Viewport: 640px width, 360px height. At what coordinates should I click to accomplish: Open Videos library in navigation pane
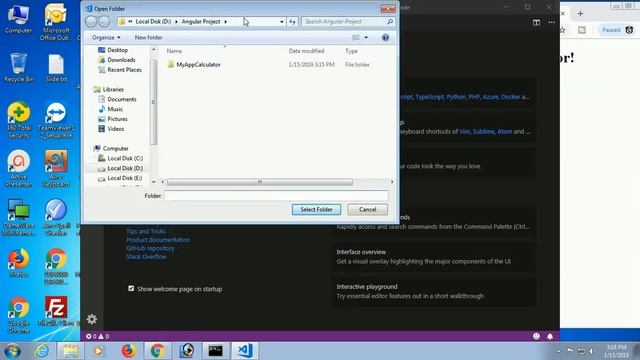pyautogui.click(x=111, y=129)
